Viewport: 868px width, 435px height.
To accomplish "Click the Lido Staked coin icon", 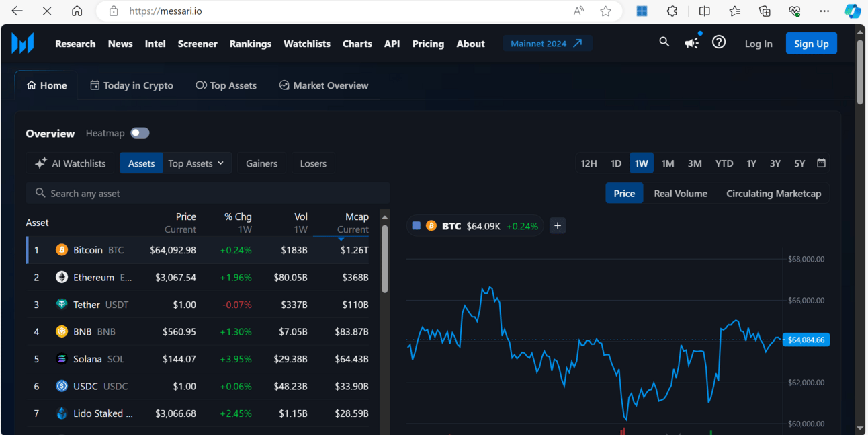I will [x=62, y=413].
